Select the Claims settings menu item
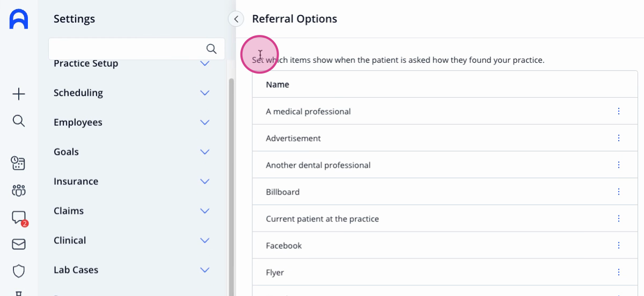 pos(69,211)
